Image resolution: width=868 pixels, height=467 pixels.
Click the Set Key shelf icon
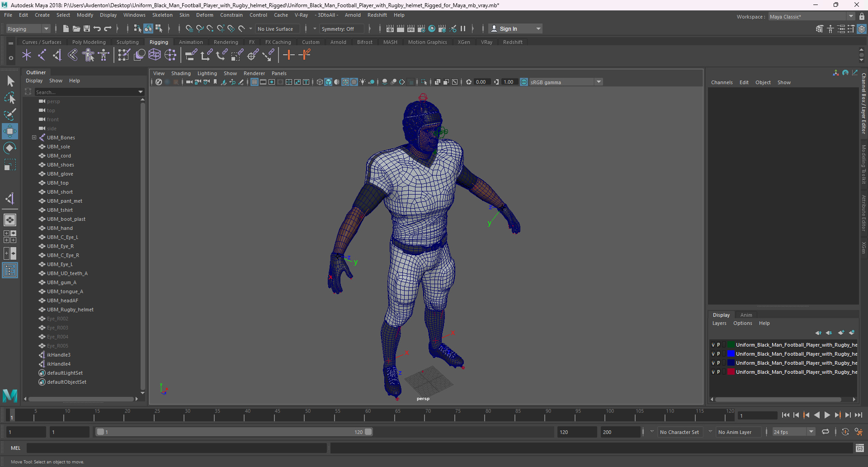click(x=289, y=55)
